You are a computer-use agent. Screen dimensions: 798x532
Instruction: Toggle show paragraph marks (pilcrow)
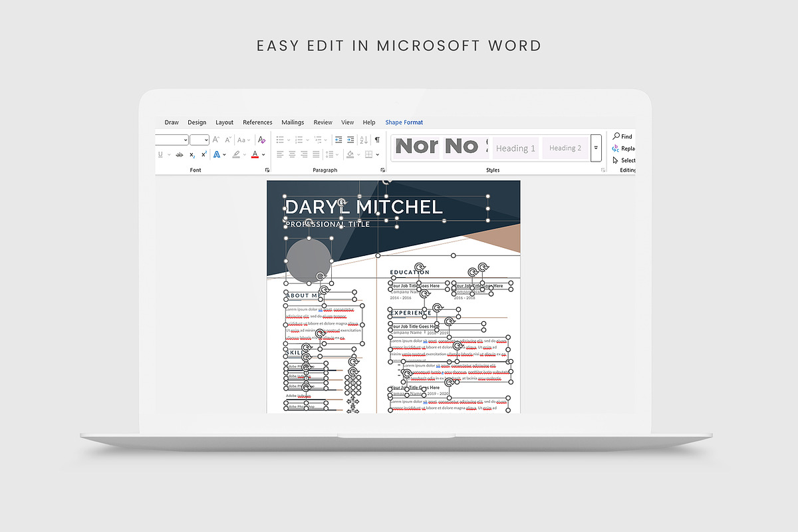[x=377, y=140]
